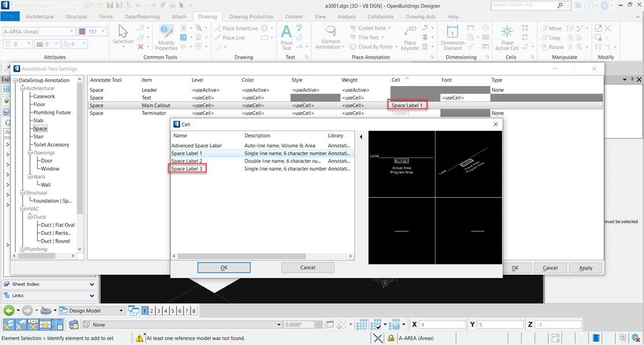Click the lock icon in status bar
The width and height of the screenshot is (644, 345).
[390, 338]
